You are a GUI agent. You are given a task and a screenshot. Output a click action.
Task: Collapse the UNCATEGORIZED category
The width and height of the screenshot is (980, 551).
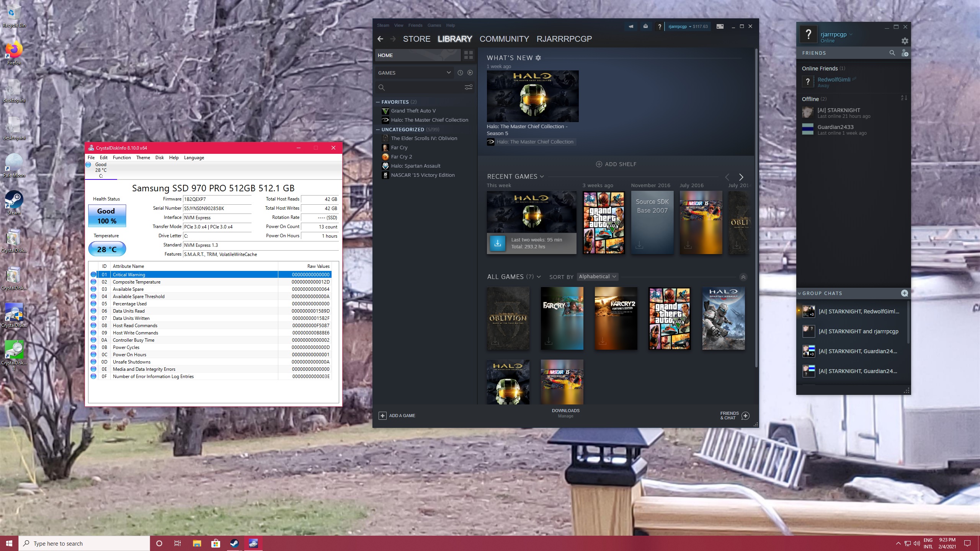378,129
